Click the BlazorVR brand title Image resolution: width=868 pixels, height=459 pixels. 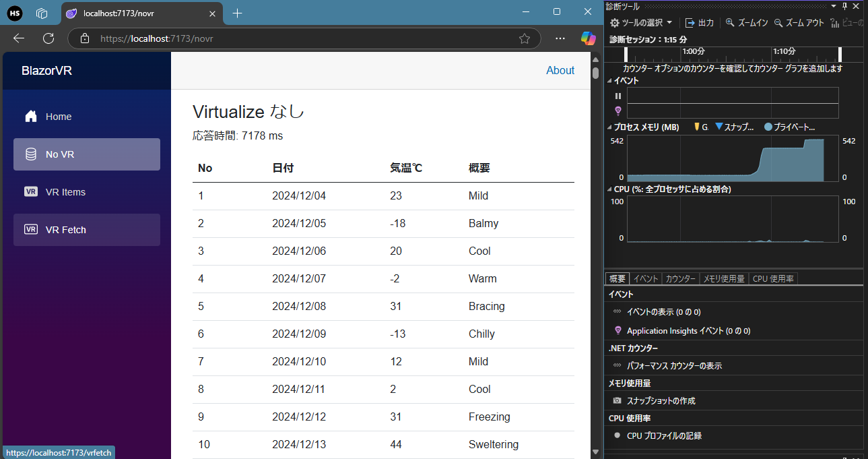click(46, 71)
